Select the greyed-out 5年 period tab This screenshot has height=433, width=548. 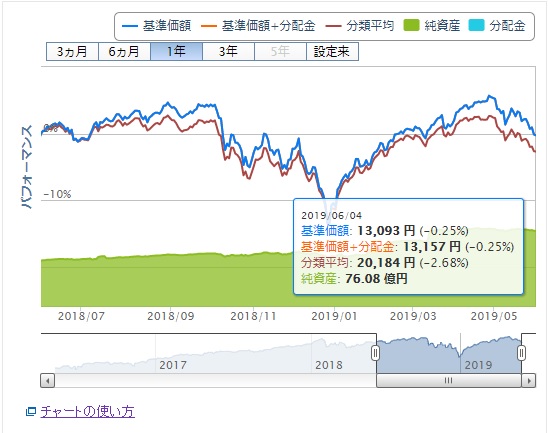tap(280, 52)
